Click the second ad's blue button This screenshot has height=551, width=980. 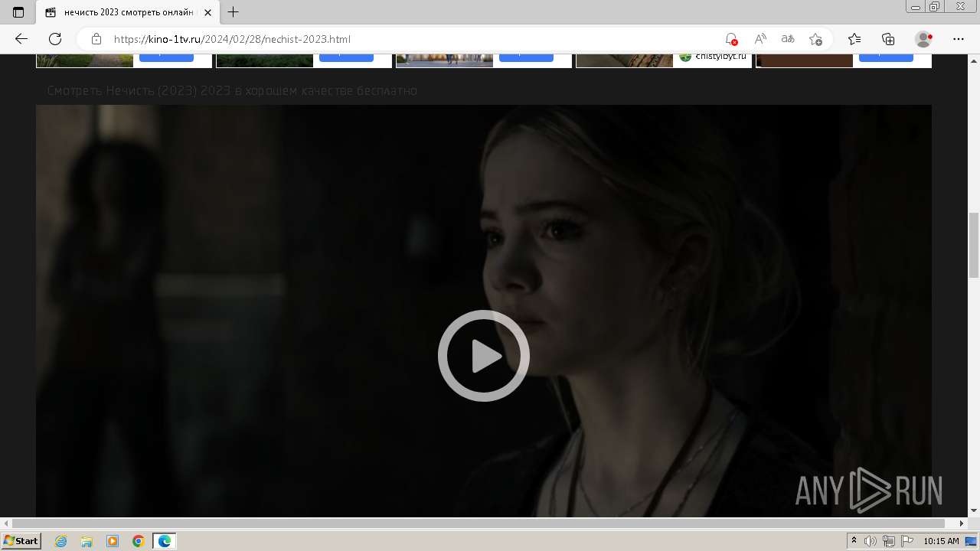tap(346, 57)
